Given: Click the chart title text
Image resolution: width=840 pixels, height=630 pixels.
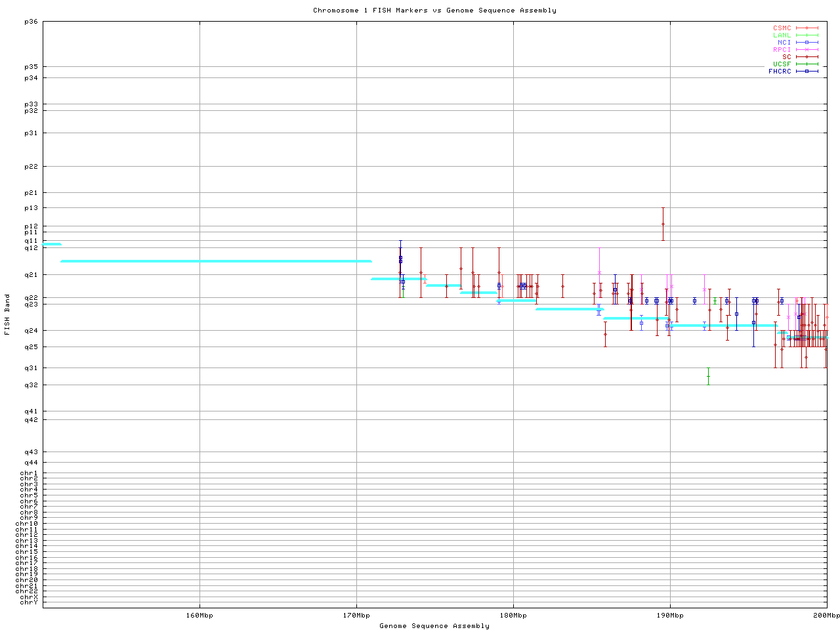Looking at the screenshot, I should click(434, 10).
